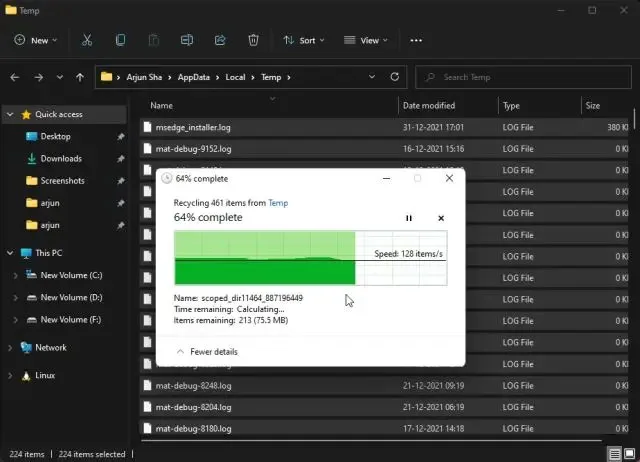Click the Share icon in toolbar
The image size is (640, 462).
220,40
